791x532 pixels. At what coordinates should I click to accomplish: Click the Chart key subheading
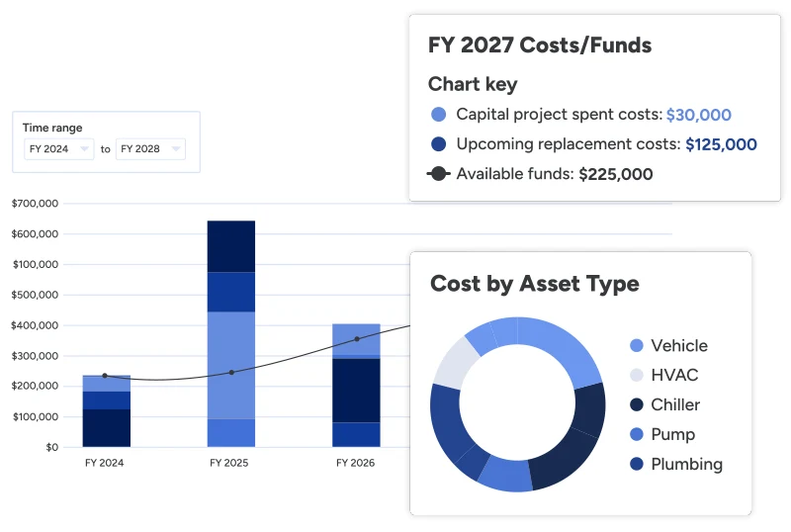(473, 84)
